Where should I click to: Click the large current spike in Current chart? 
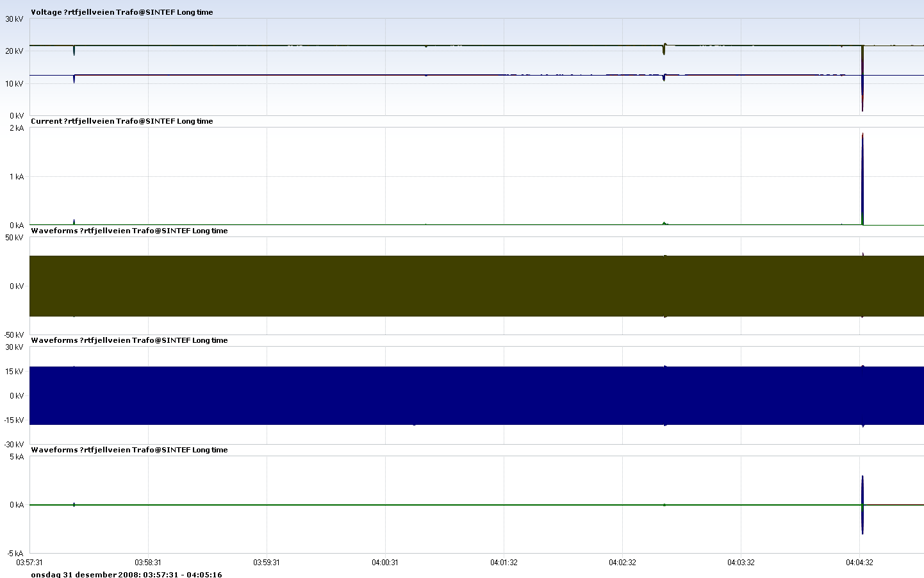862,179
